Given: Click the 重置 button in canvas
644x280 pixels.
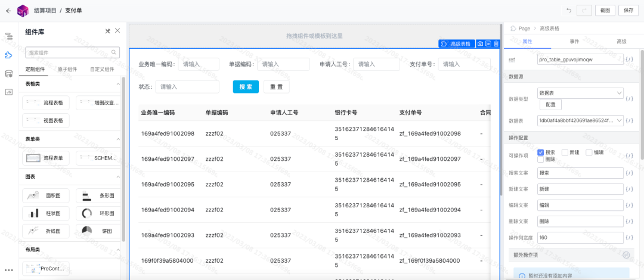Looking at the screenshot, I should 277,86.
